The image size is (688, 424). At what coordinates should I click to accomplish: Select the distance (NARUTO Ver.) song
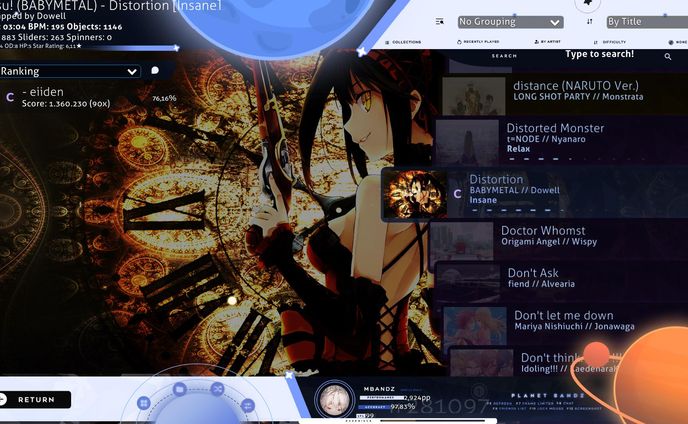pyautogui.click(x=565, y=94)
